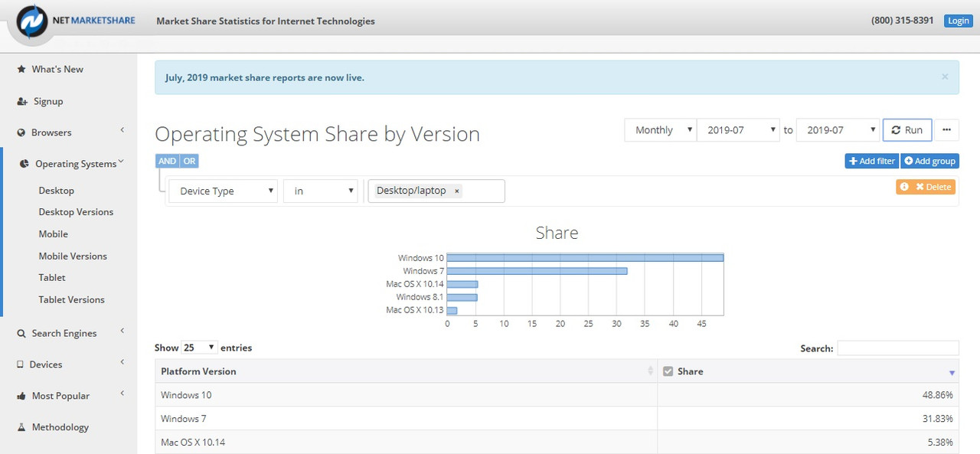Expand the Most Popular chevron
This screenshot has width=980, height=454.
pyautogui.click(x=122, y=394)
